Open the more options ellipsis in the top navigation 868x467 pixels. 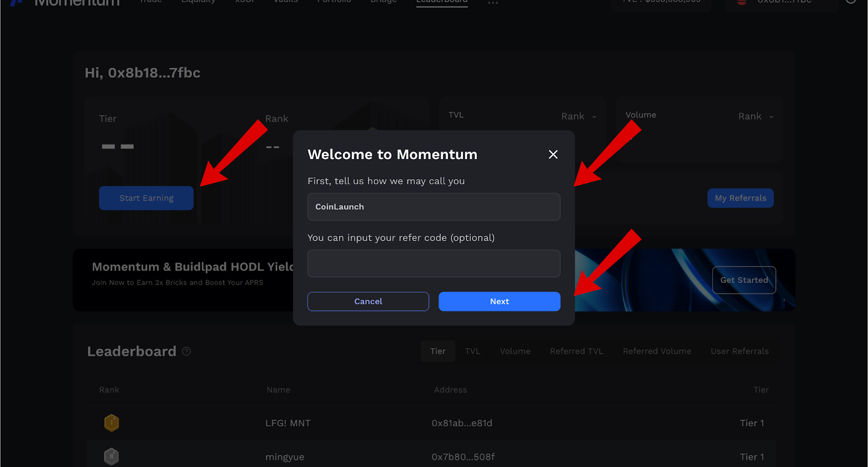(x=493, y=3)
